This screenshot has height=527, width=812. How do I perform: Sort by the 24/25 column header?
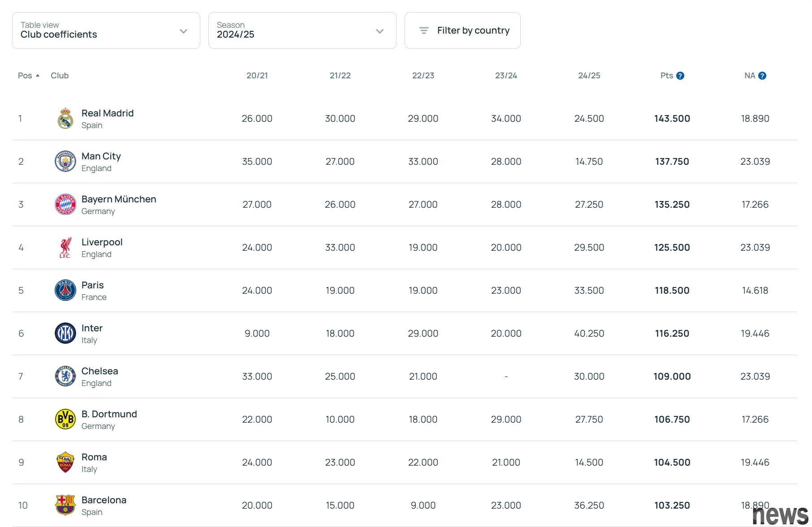click(x=589, y=76)
